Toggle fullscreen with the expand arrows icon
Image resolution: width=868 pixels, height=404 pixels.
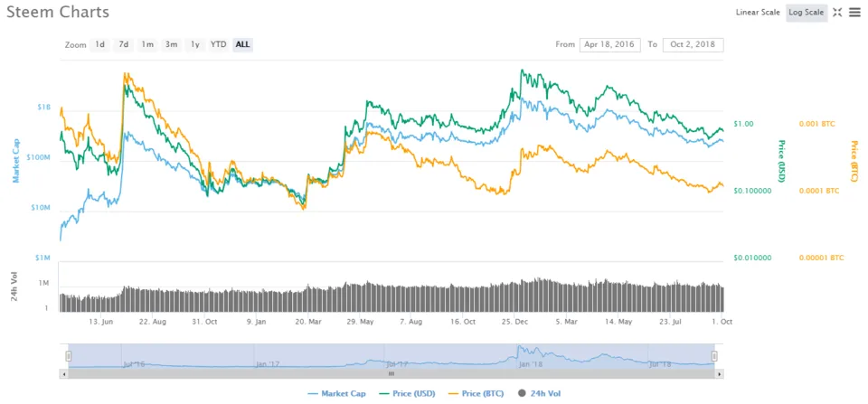coord(837,12)
